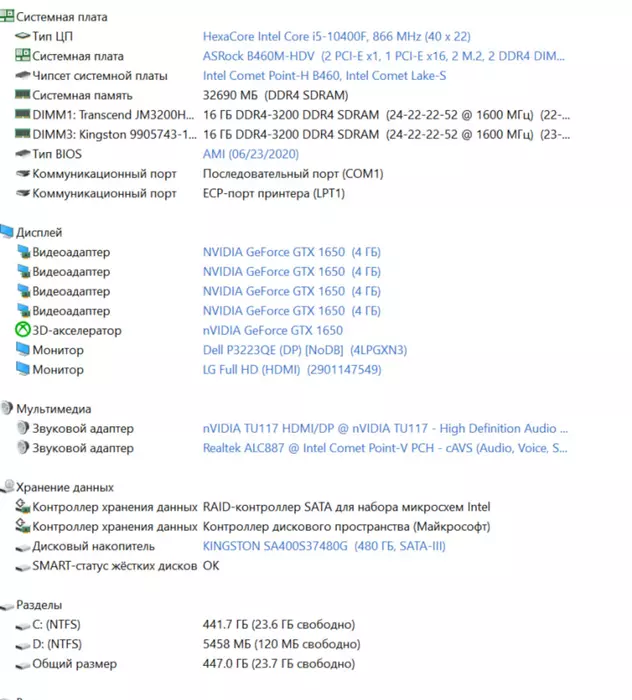
Task: Click the monitor icon for Dell P3223QE row
Action: (x=23, y=349)
